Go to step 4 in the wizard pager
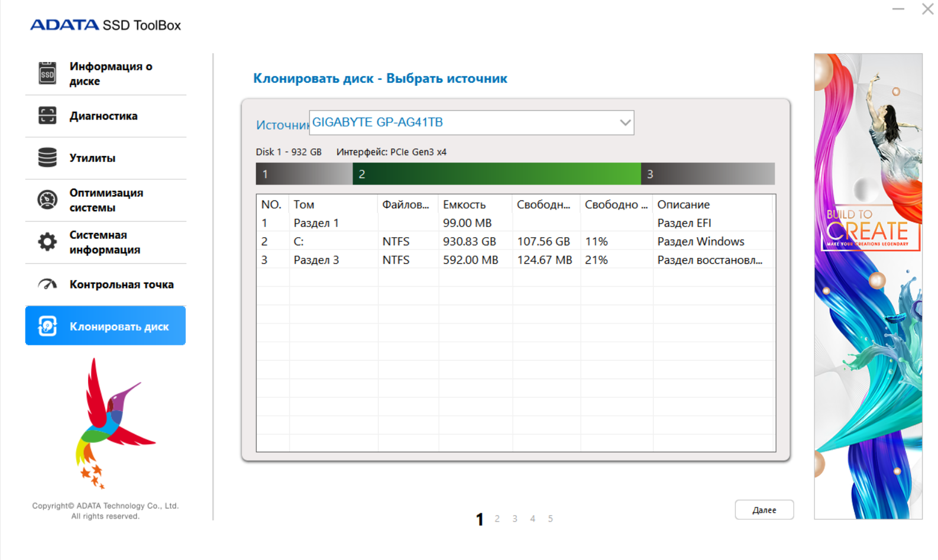This screenshot has width=938, height=560. click(533, 519)
